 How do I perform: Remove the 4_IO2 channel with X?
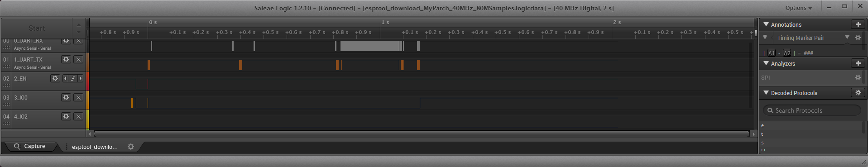pos(78,116)
